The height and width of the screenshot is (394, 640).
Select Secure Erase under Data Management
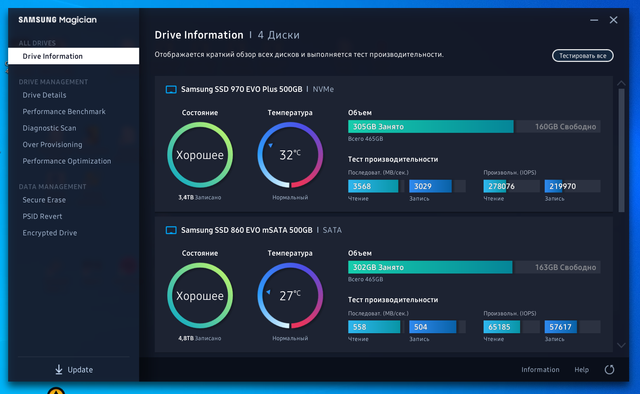pyautogui.click(x=44, y=200)
